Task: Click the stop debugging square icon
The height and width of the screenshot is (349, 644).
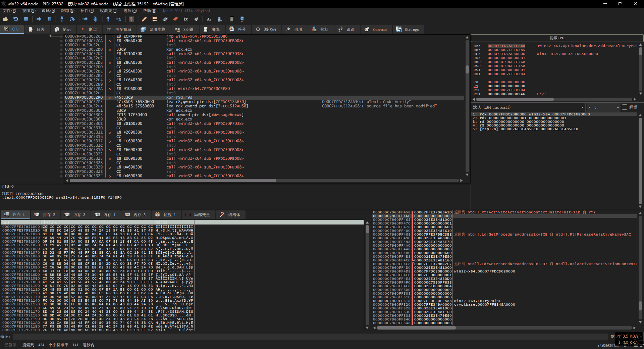Action: coord(26,19)
